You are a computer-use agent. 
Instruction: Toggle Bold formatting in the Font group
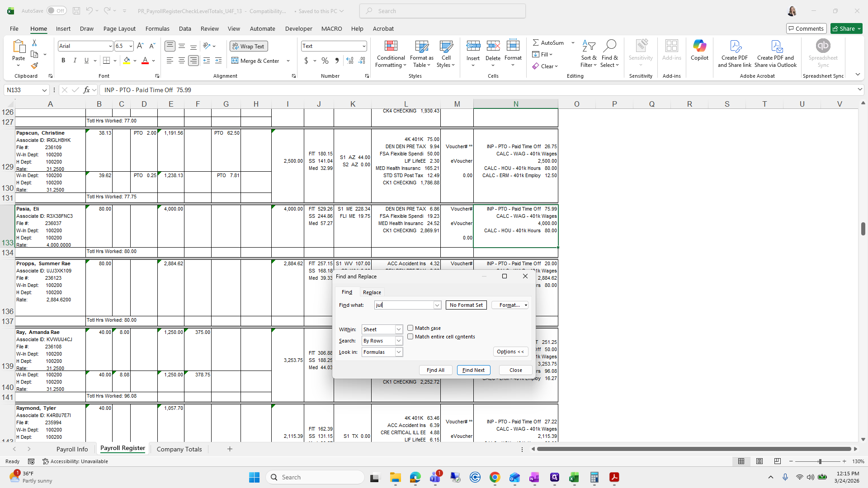[x=63, y=61]
